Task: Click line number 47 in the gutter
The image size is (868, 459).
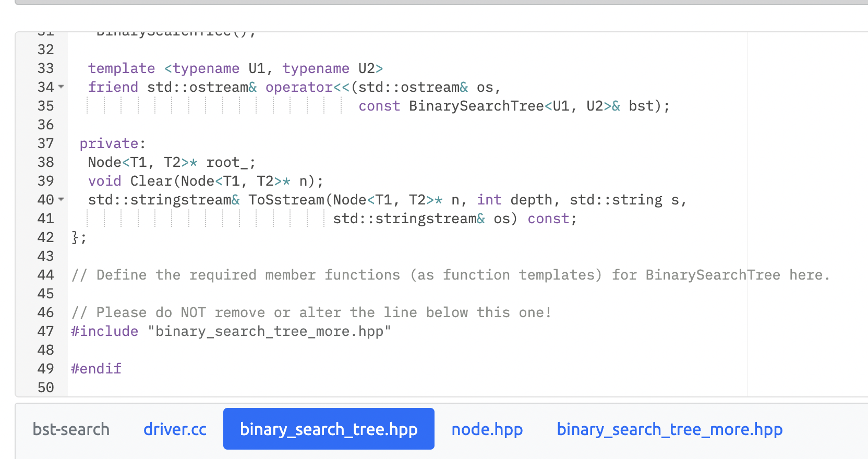Action: tap(46, 331)
